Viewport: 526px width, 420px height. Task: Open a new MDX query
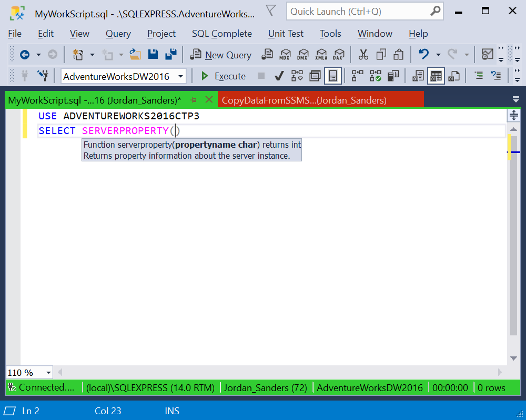285,54
